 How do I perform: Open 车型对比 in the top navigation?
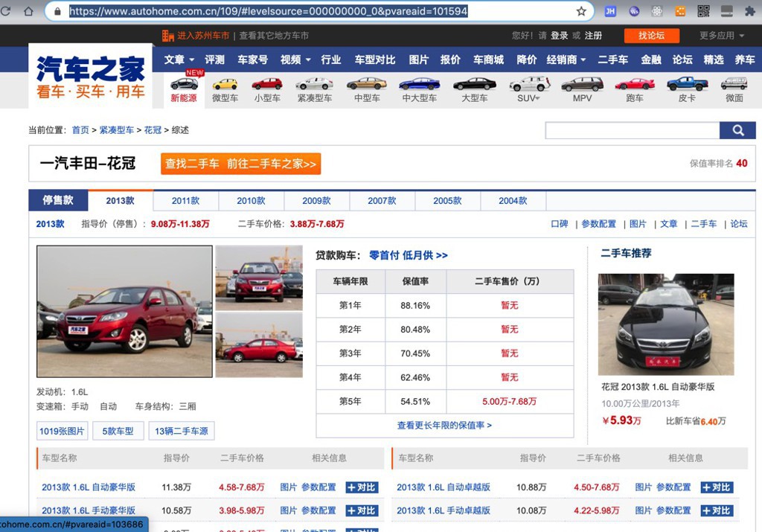pos(375,60)
